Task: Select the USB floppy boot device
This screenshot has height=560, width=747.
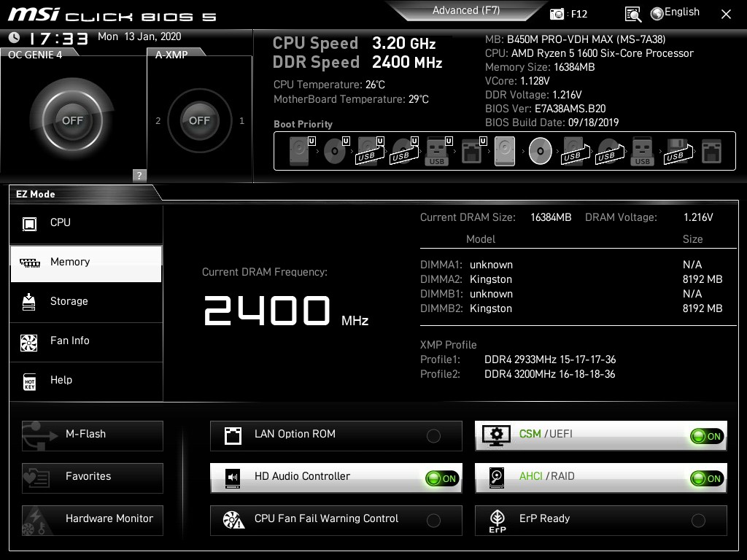Action: pos(678,151)
